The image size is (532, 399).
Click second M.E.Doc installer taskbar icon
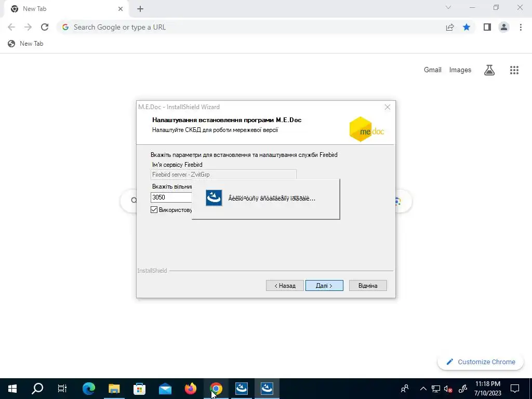pyautogui.click(x=267, y=389)
